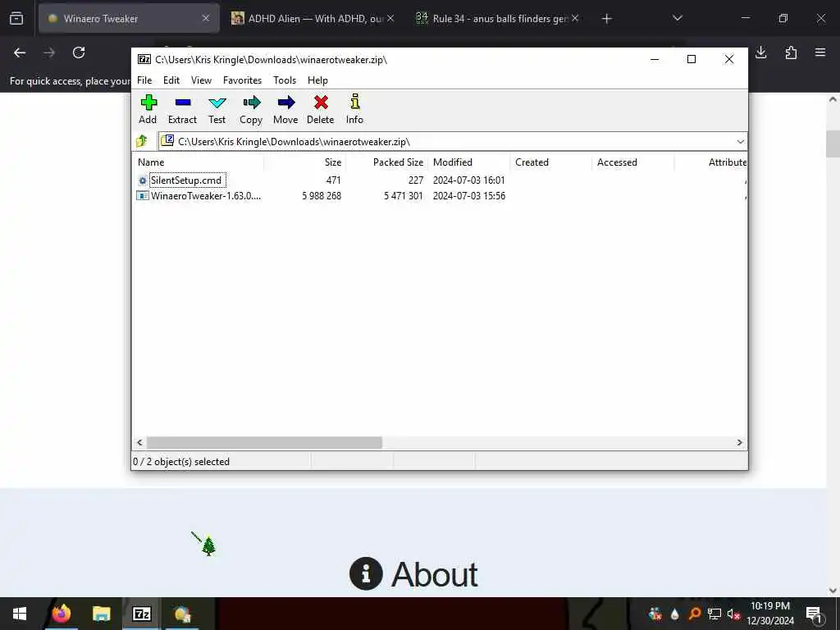Click the archive path input field
840x630 pixels.
point(453,141)
